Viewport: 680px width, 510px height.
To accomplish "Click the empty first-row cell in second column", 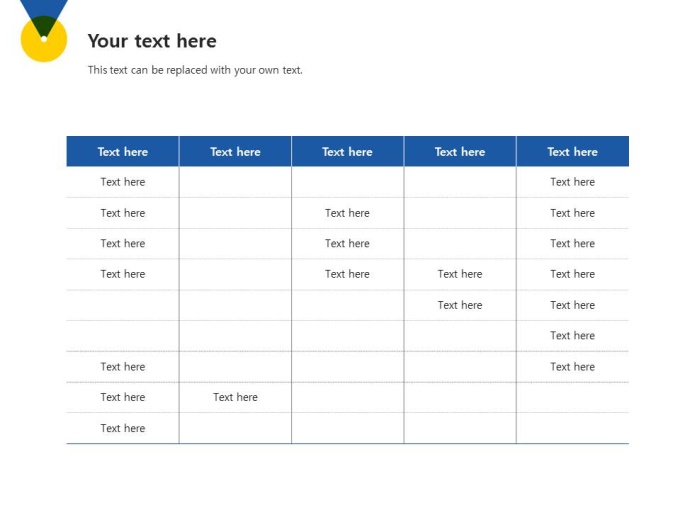I will (x=235, y=182).
